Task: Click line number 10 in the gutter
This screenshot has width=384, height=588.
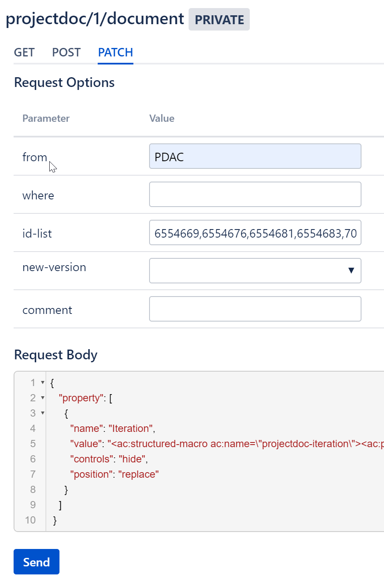Action: (31, 520)
